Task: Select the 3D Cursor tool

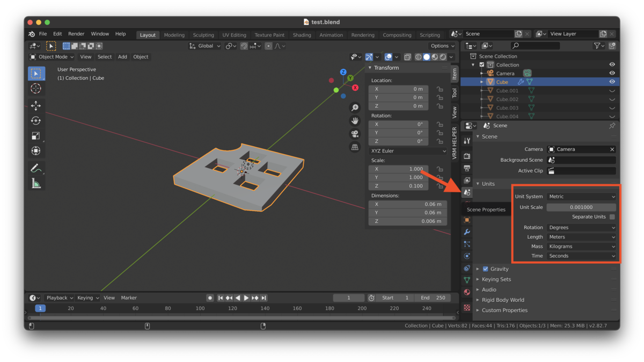Action: click(36, 89)
